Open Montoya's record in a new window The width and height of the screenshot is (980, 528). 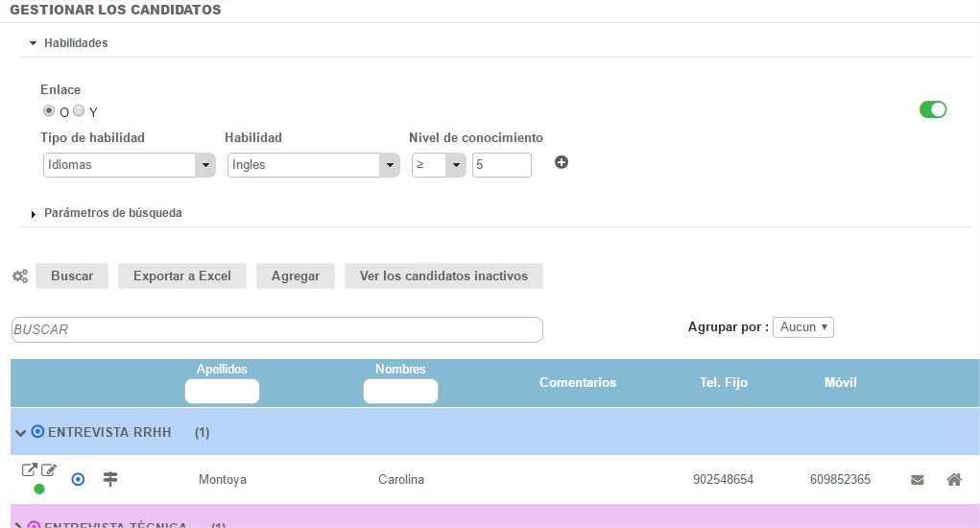30,470
